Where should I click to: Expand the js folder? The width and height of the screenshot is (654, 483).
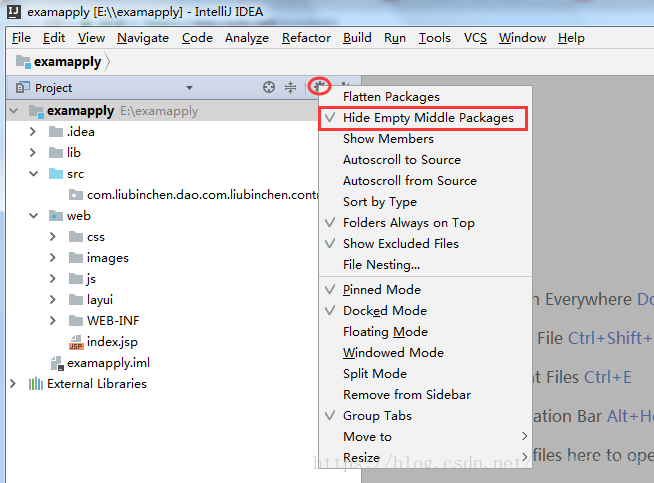click(x=53, y=279)
